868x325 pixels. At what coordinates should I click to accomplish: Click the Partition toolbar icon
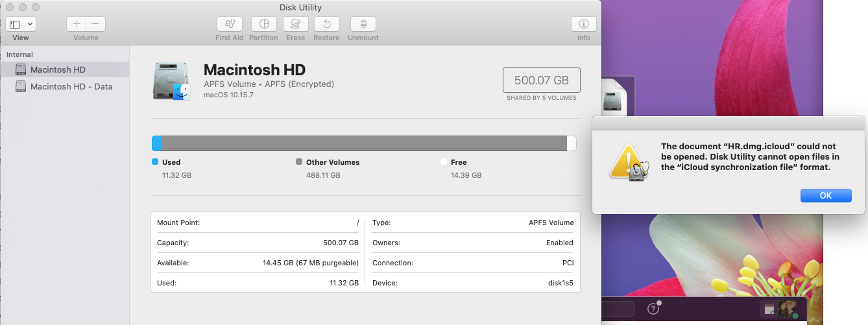coord(263,25)
